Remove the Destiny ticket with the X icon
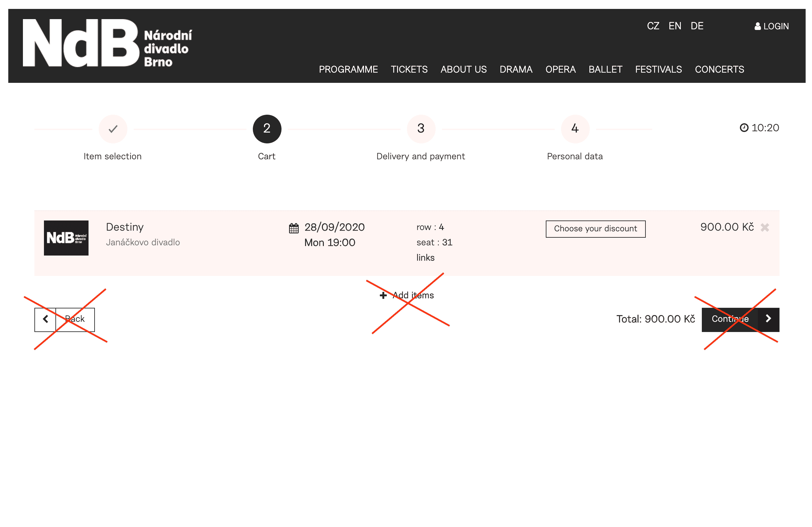This screenshot has height=527, width=812. pos(765,227)
